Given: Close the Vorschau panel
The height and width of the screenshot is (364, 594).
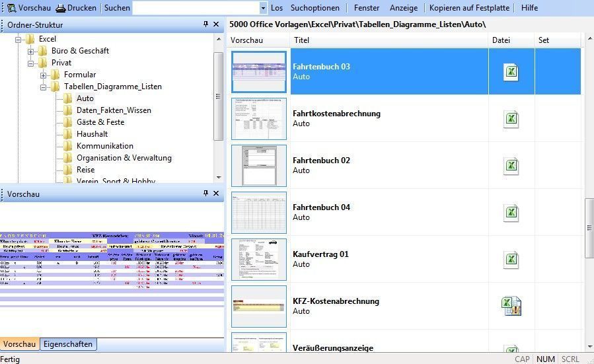Looking at the screenshot, I should click(216, 194).
